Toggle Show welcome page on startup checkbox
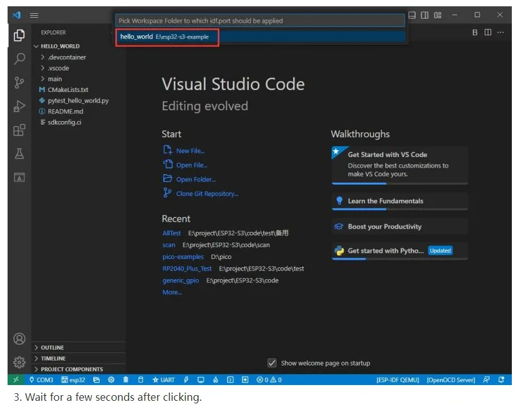 click(272, 363)
